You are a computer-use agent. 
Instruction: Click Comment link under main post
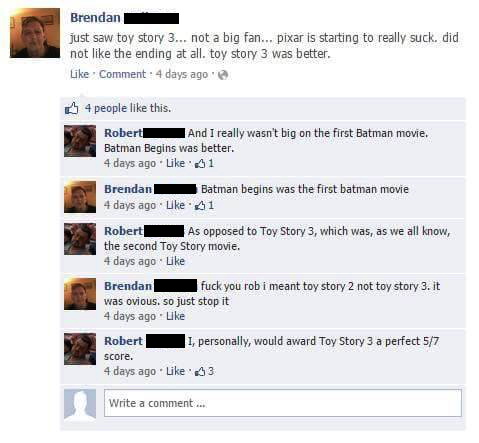[123, 74]
